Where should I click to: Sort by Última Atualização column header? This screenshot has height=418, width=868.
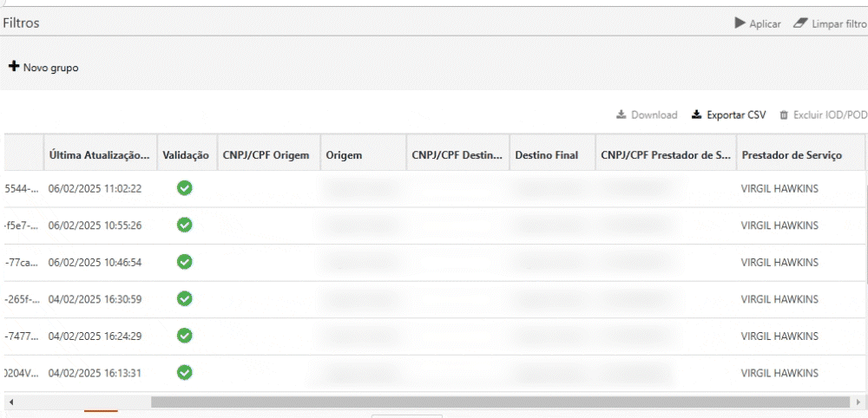(x=99, y=155)
